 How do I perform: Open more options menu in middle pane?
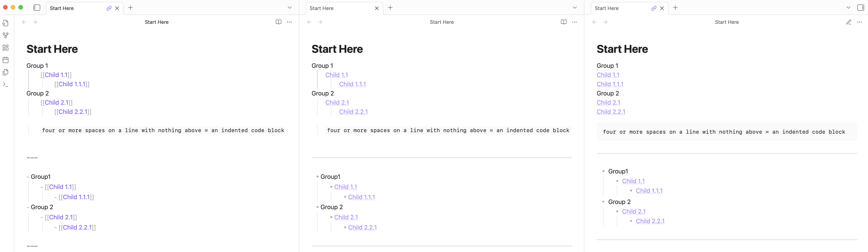pyautogui.click(x=574, y=22)
